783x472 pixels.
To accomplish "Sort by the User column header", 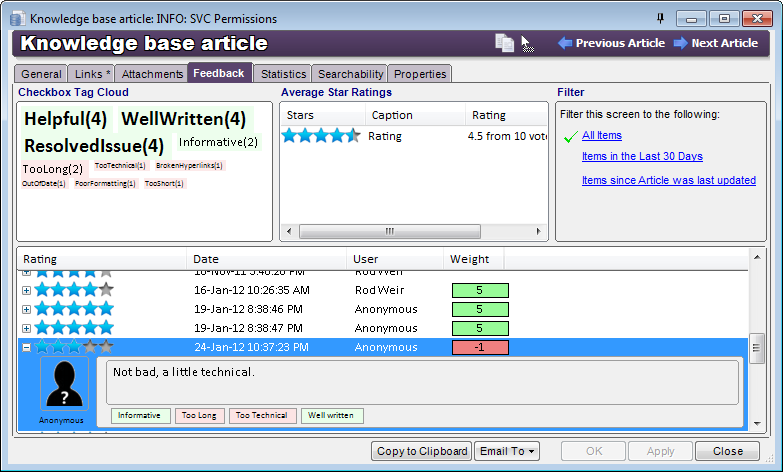I will 395,259.
